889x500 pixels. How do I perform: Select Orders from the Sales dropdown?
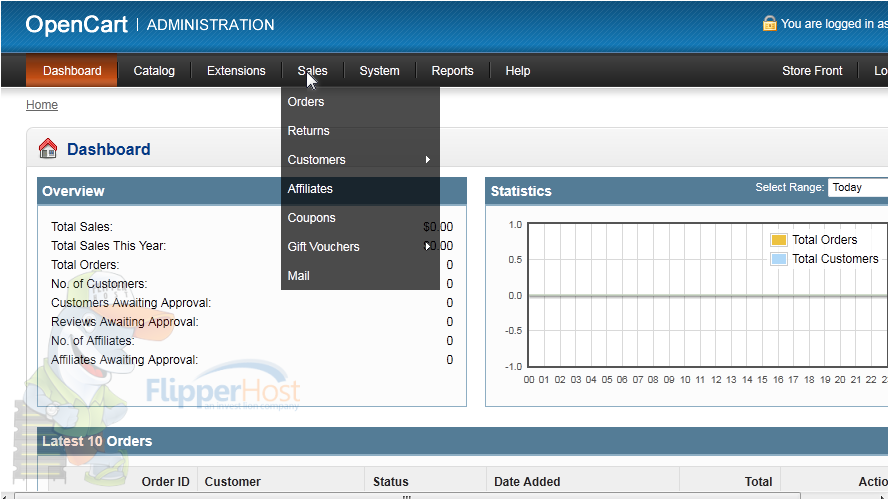361,102
